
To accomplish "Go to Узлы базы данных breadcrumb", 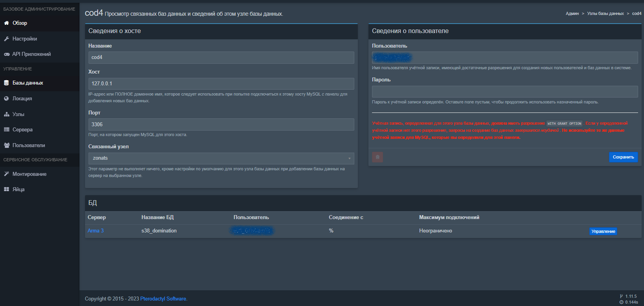I will click(x=605, y=14).
